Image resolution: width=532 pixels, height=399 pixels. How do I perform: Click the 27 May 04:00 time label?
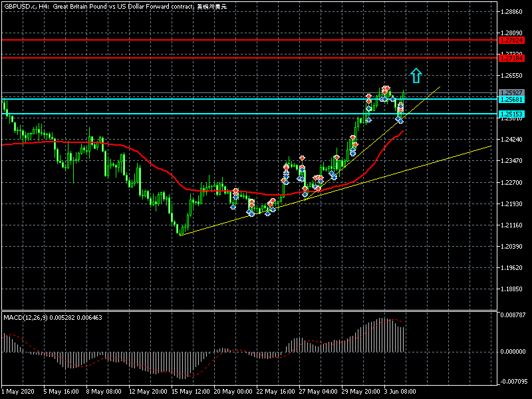tap(319, 392)
